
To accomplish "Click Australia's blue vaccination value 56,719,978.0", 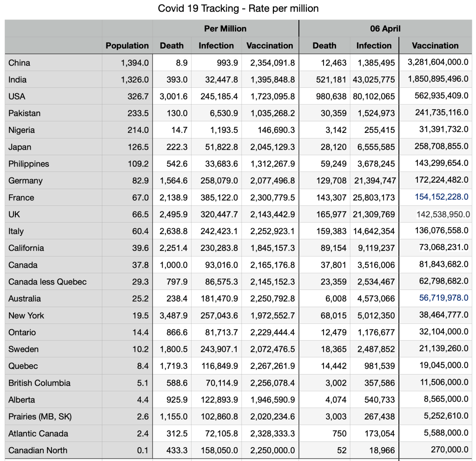I will click(443, 298).
